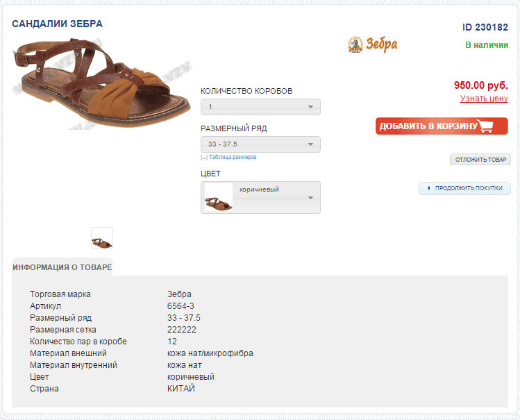Click the Узнать цену link

pos(484,99)
